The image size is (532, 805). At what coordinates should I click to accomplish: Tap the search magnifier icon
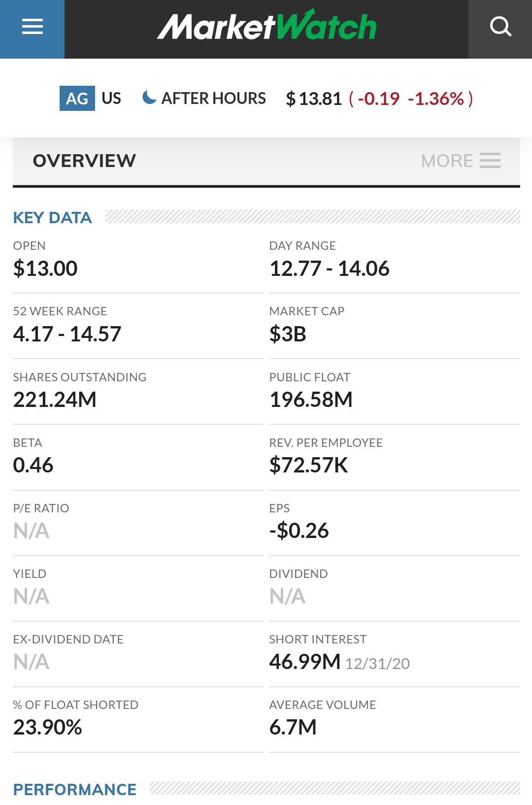[500, 27]
